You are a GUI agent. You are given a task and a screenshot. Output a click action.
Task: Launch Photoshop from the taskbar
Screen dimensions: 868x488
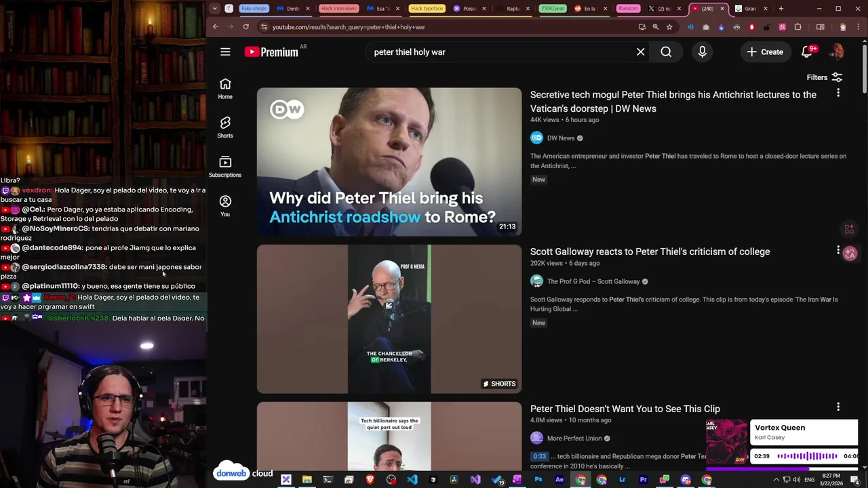click(538, 480)
